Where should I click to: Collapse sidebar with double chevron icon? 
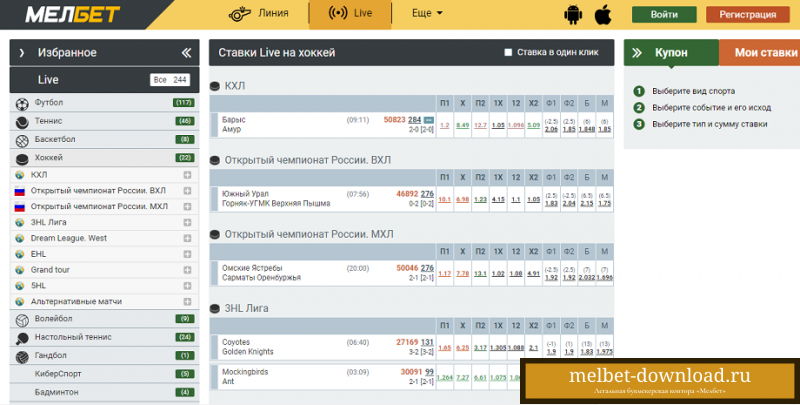tap(186, 53)
